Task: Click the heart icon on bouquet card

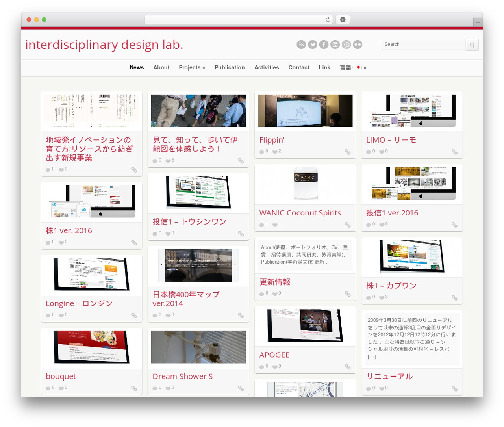Action: tap(61, 388)
